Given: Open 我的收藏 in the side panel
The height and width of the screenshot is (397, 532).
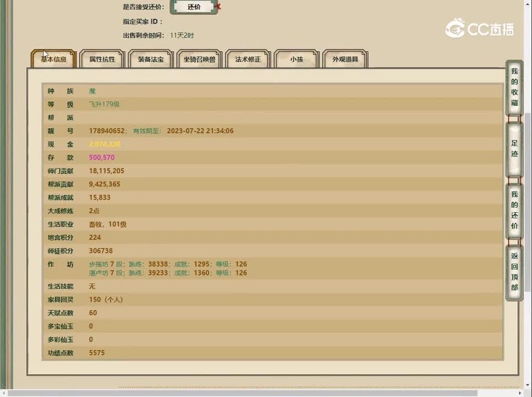Looking at the screenshot, I should pyautogui.click(x=514, y=87).
